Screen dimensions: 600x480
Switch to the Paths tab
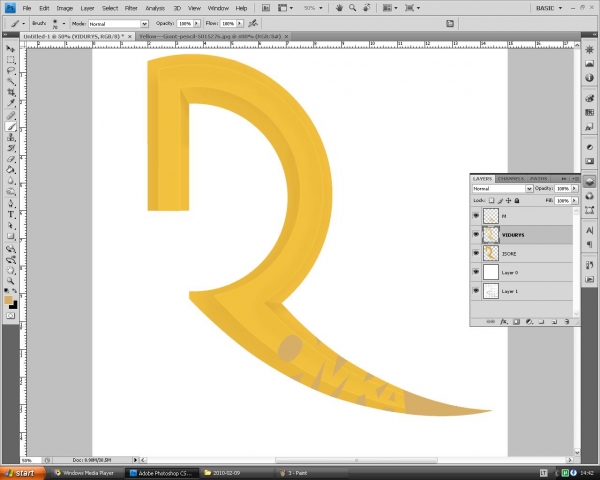(538, 179)
